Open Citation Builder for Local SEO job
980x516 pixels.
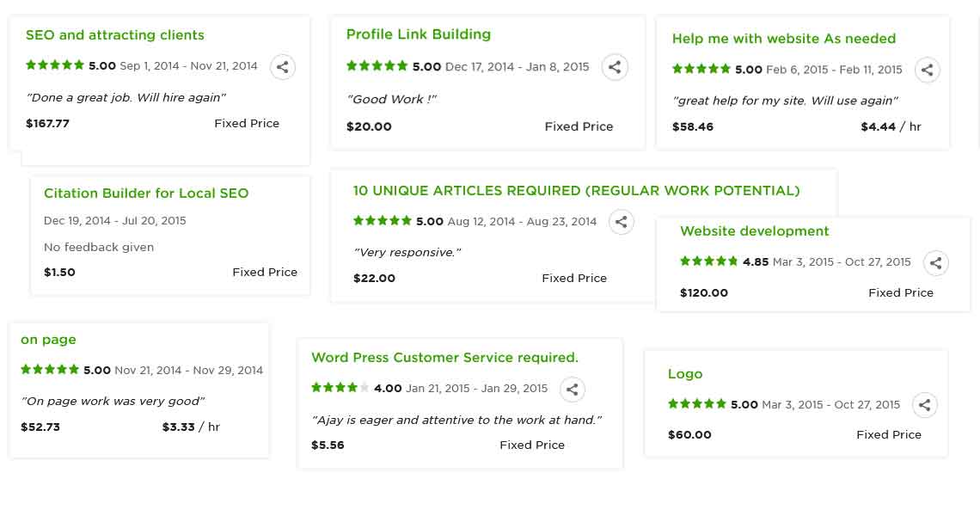pyautogui.click(x=146, y=193)
